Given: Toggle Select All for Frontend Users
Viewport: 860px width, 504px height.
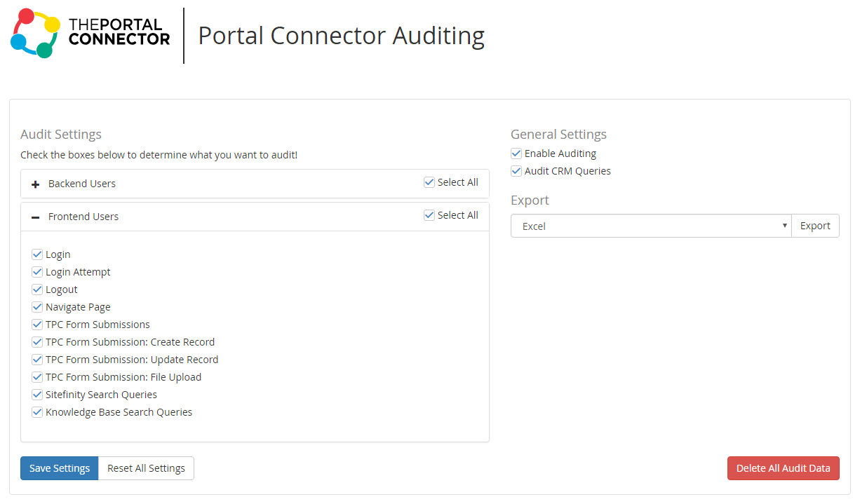Looking at the screenshot, I should (429, 215).
